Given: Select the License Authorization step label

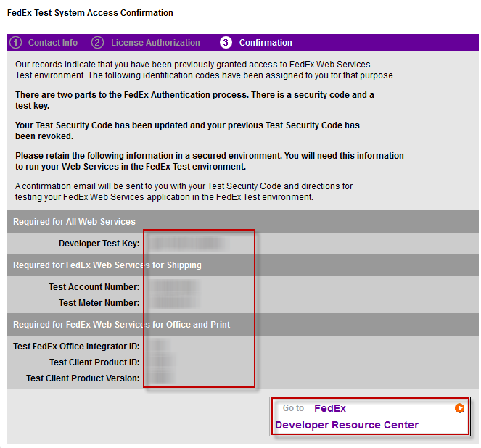Looking at the screenshot, I should pyautogui.click(x=155, y=43).
